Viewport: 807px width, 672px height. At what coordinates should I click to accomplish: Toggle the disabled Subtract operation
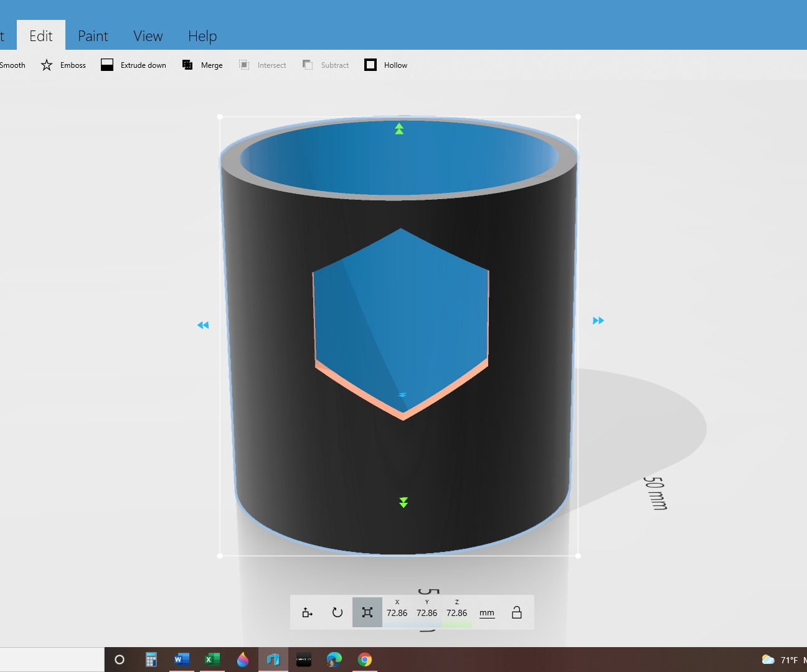pos(325,65)
